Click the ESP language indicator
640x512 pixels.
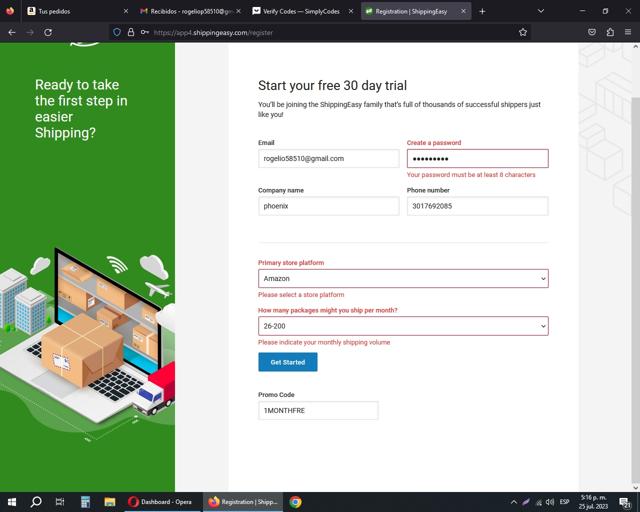point(564,502)
